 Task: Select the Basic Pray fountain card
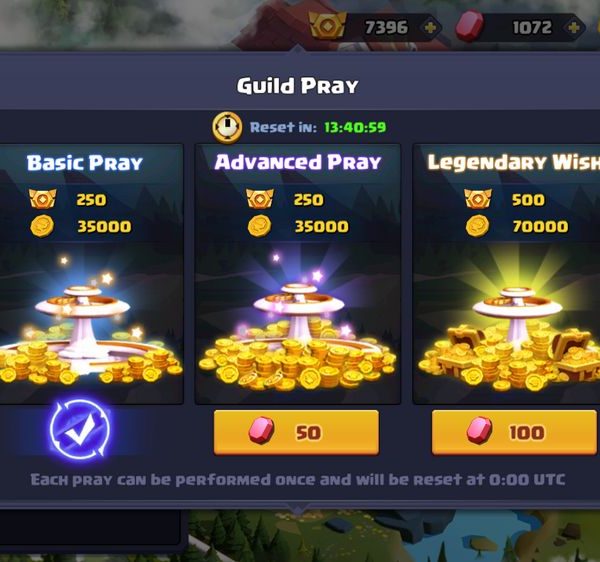click(90, 274)
